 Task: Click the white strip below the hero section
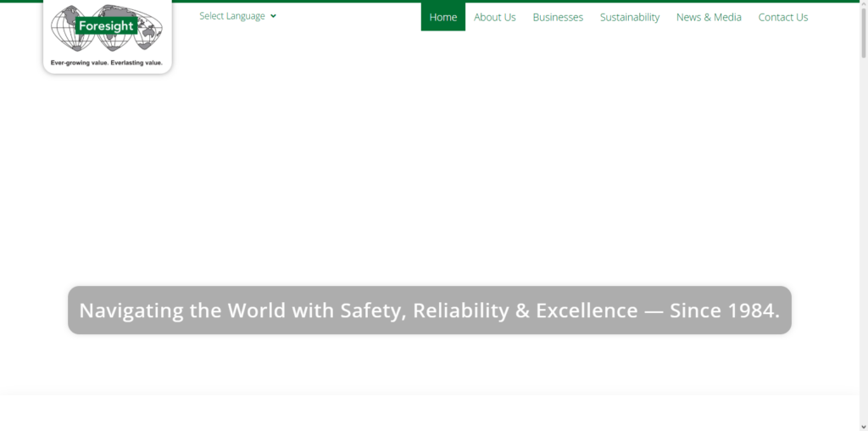pos(430,413)
